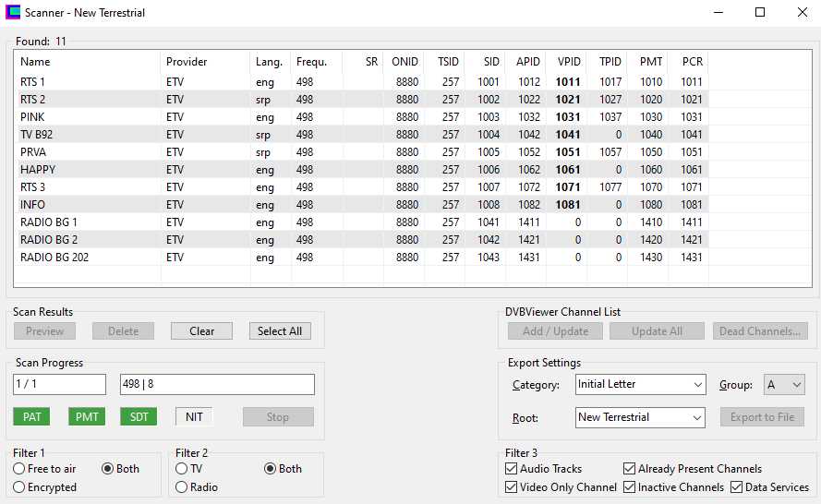821x504 pixels.
Task: Toggle Video Only Channel checkbox
Action: pos(561,487)
